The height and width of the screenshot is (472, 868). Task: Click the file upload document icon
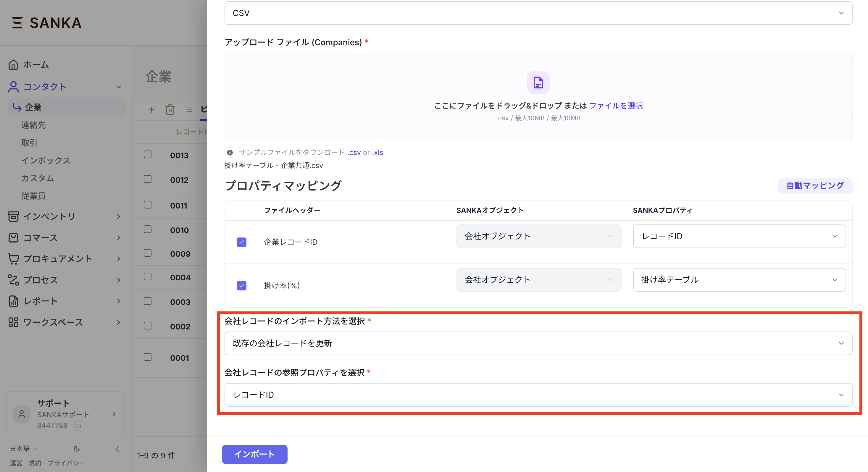click(x=538, y=83)
